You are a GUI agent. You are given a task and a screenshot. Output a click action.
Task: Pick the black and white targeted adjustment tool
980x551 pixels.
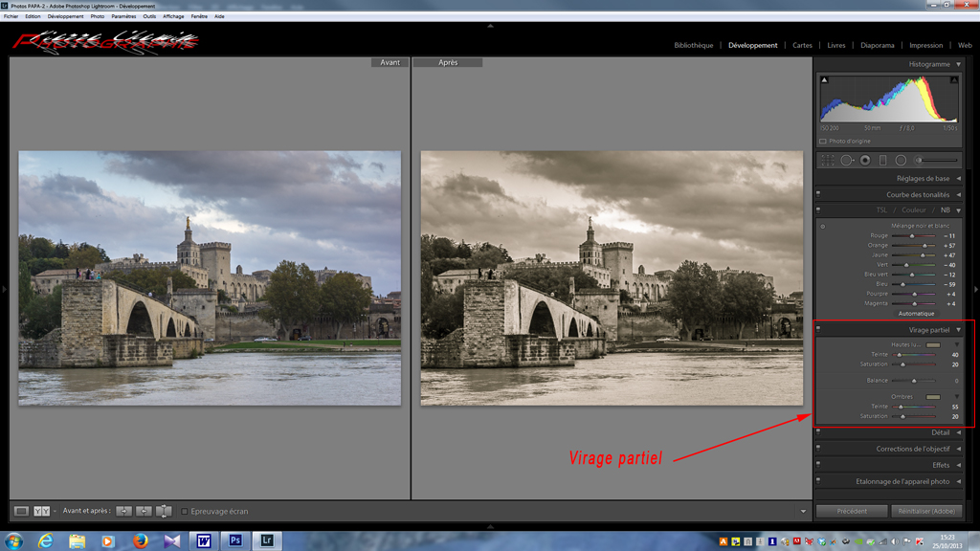822,226
